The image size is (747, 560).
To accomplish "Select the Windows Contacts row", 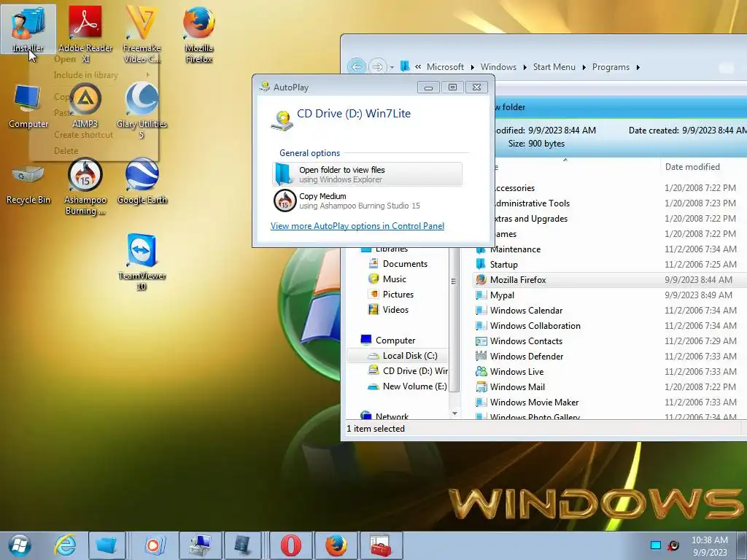I will pyautogui.click(x=610, y=341).
